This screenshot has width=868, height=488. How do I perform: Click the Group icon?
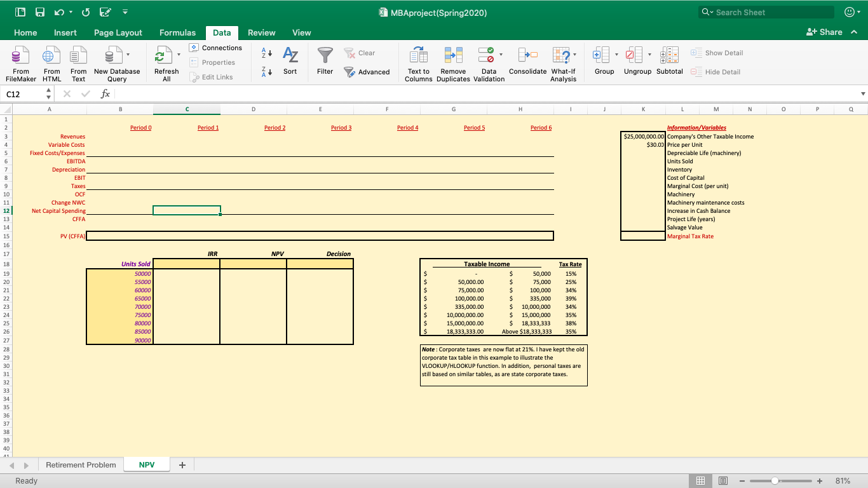601,55
